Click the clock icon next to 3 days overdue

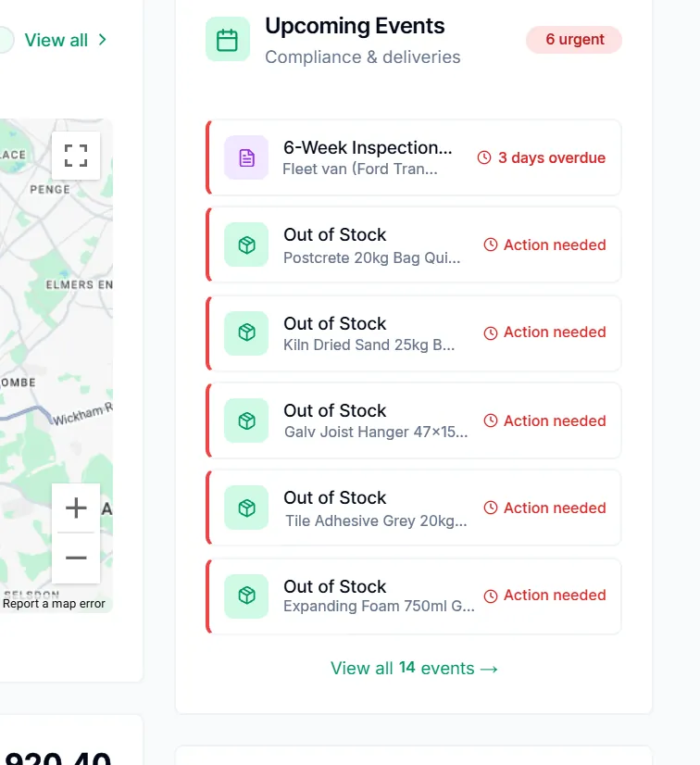[x=484, y=157]
